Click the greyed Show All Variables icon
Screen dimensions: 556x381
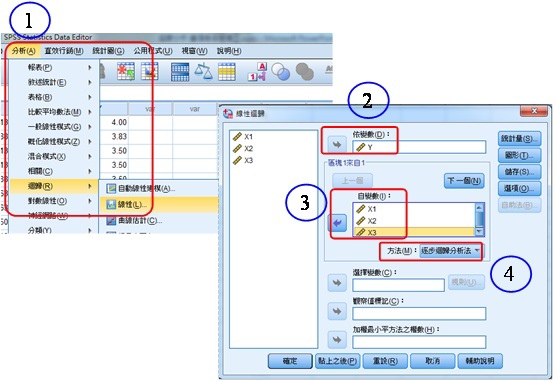pyautogui.click(x=304, y=71)
